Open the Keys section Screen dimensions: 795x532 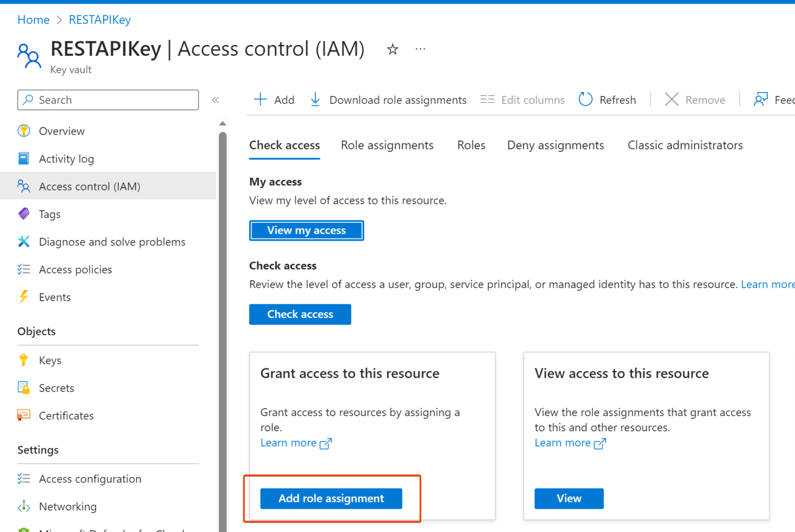click(x=50, y=360)
